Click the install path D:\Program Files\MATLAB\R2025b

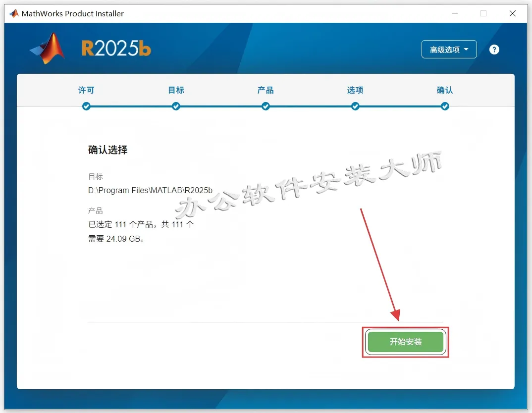(x=150, y=190)
